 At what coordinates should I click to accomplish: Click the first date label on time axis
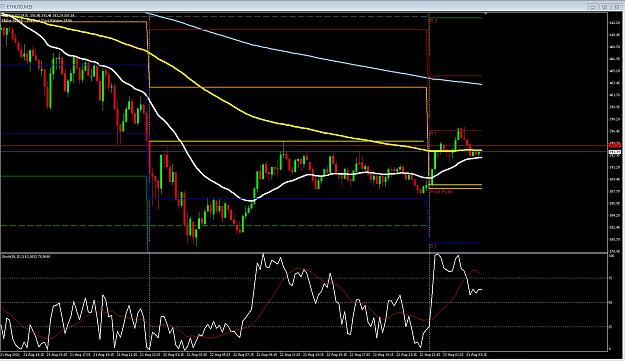tap(10, 354)
